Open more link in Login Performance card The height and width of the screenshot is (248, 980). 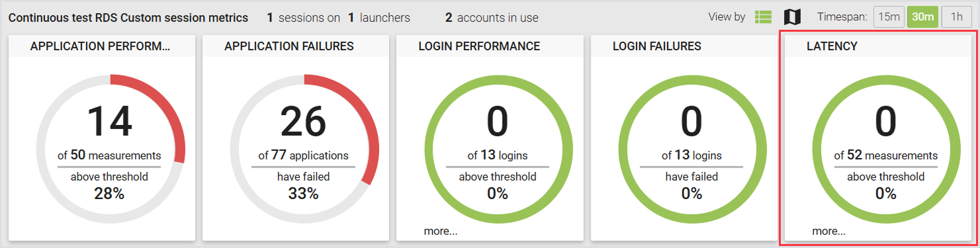pyautogui.click(x=440, y=231)
